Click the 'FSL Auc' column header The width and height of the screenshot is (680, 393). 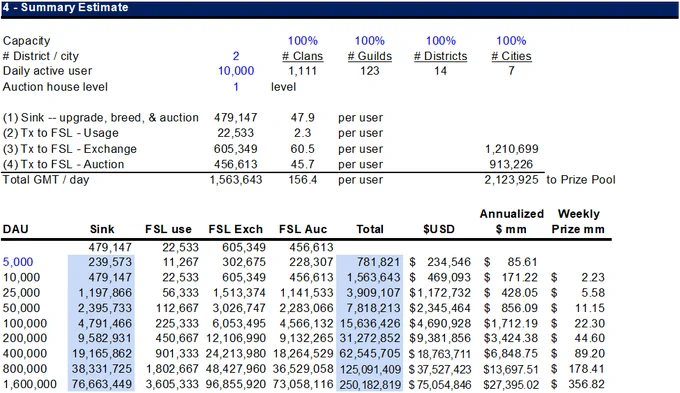pyautogui.click(x=303, y=229)
